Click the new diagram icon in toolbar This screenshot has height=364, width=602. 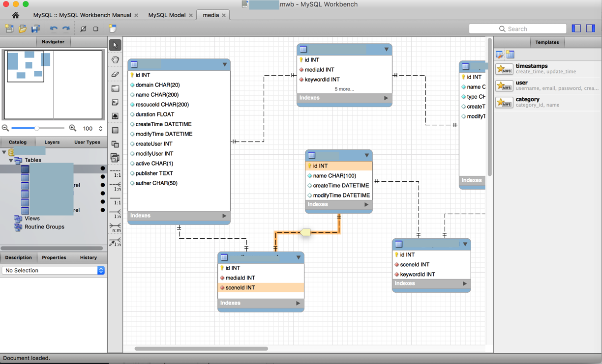[x=113, y=28]
